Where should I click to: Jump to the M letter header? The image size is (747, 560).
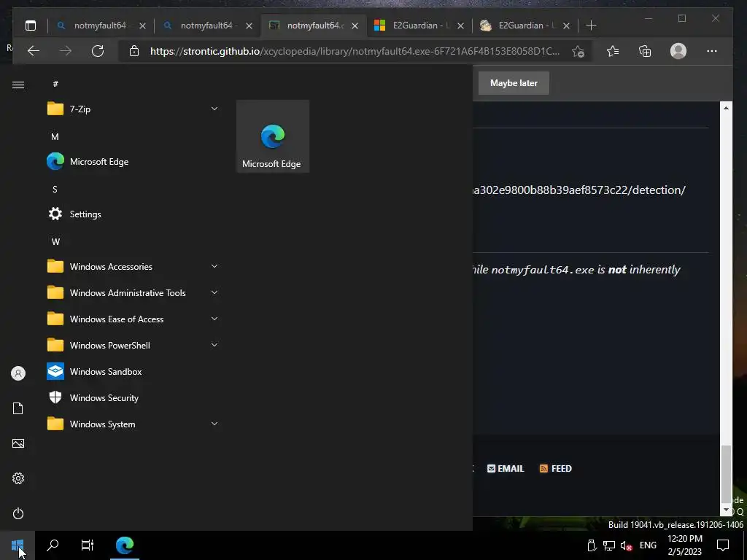(x=55, y=136)
